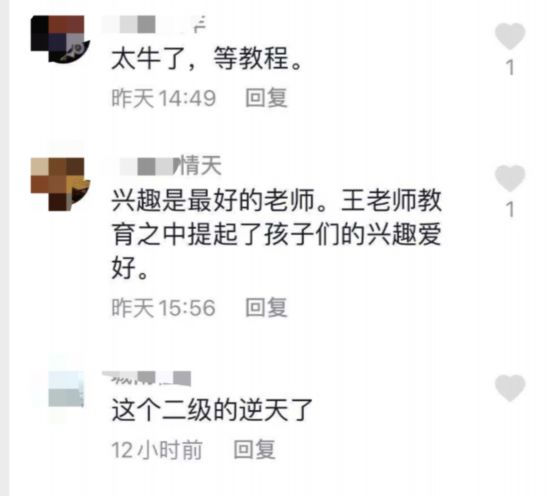Like the comment "太牛了，等教程。"
The height and width of the screenshot is (496, 550).
click(510, 36)
